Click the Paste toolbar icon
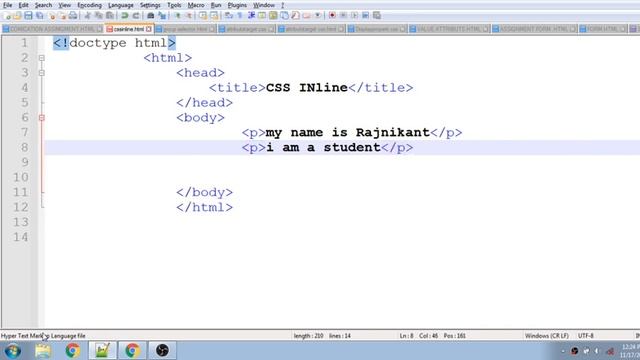 click(110, 16)
